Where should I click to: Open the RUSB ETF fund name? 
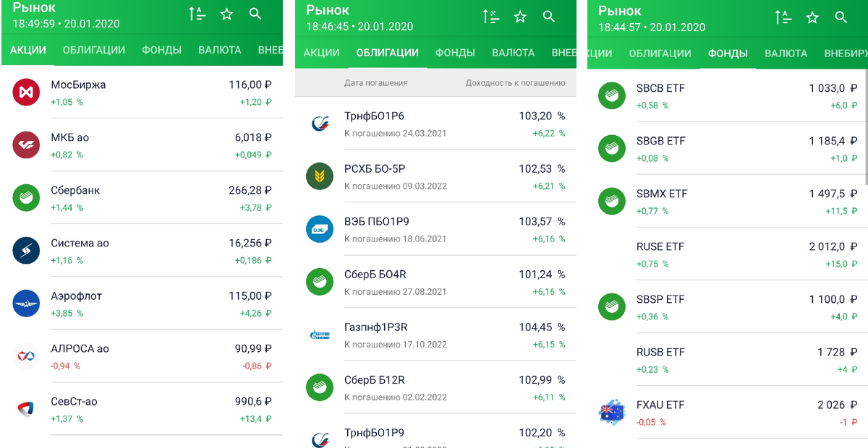click(x=660, y=352)
